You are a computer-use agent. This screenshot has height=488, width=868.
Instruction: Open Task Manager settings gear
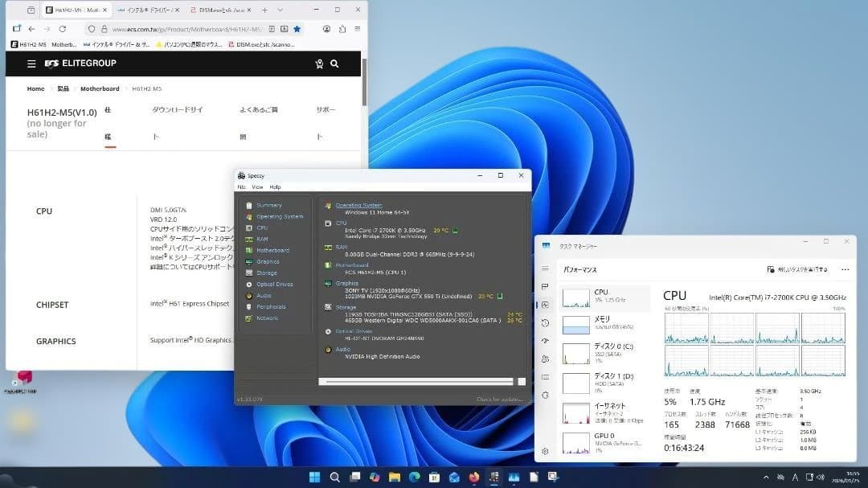click(x=546, y=453)
